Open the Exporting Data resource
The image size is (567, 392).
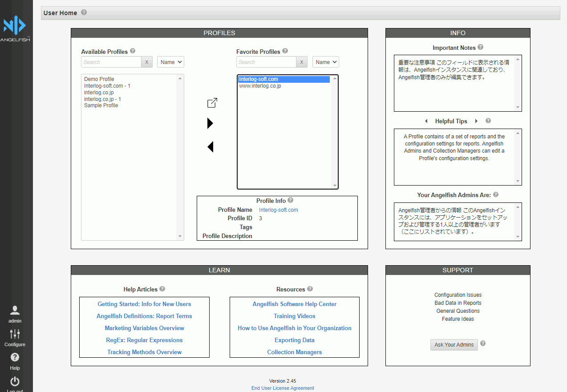tap(295, 340)
